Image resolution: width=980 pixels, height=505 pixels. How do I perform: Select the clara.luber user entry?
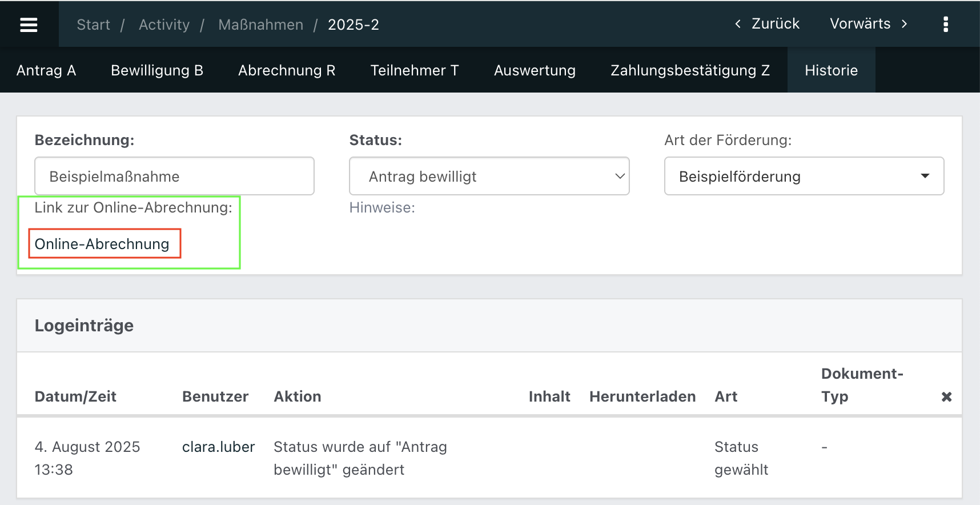pyautogui.click(x=218, y=447)
